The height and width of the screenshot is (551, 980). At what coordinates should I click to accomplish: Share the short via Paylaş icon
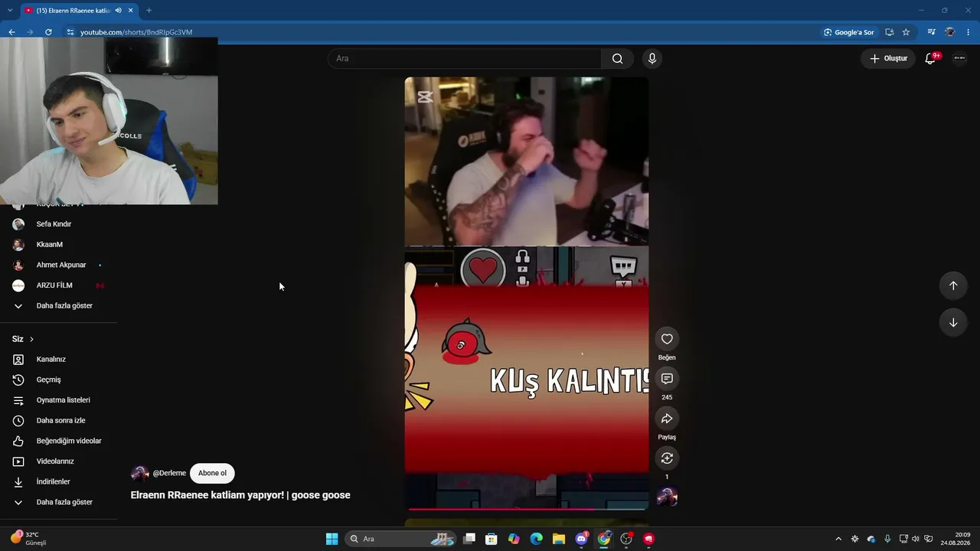click(667, 419)
